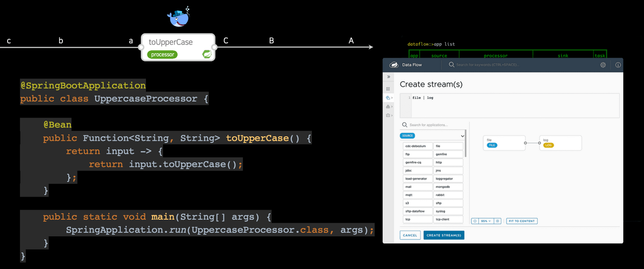The width and height of the screenshot is (644, 269).
Task: Select the file node on the canvas
Action: coord(504,143)
